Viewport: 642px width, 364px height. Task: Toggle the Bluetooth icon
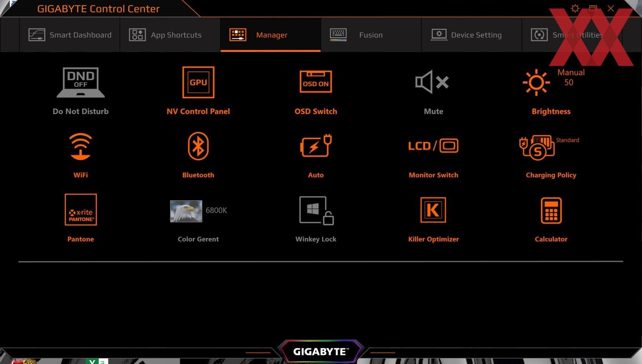[198, 146]
